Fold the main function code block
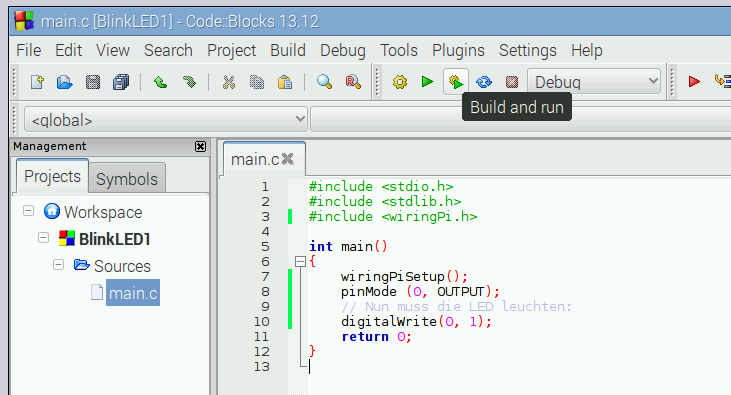Image resolution: width=731 pixels, height=395 pixels. point(300,262)
